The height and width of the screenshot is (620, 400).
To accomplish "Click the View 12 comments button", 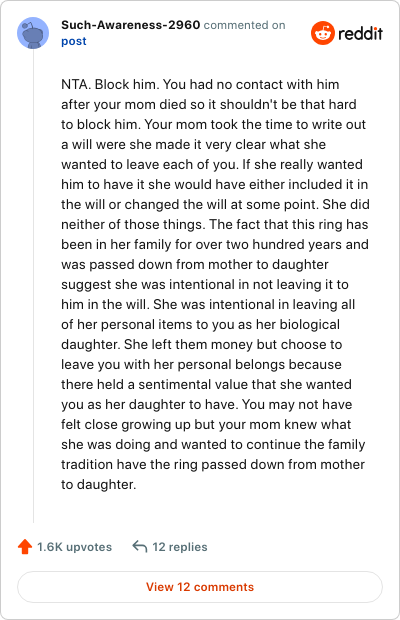I will coord(200,587).
